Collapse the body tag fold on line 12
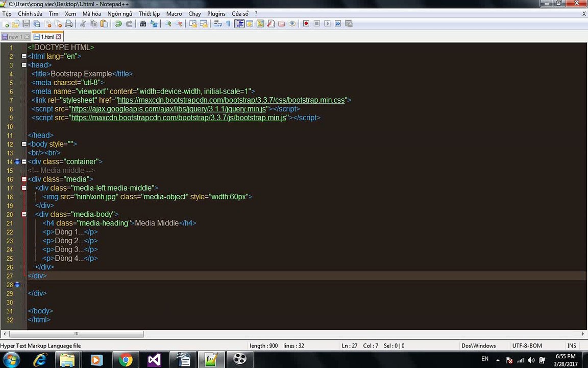588x368 pixels. [24, 144]
